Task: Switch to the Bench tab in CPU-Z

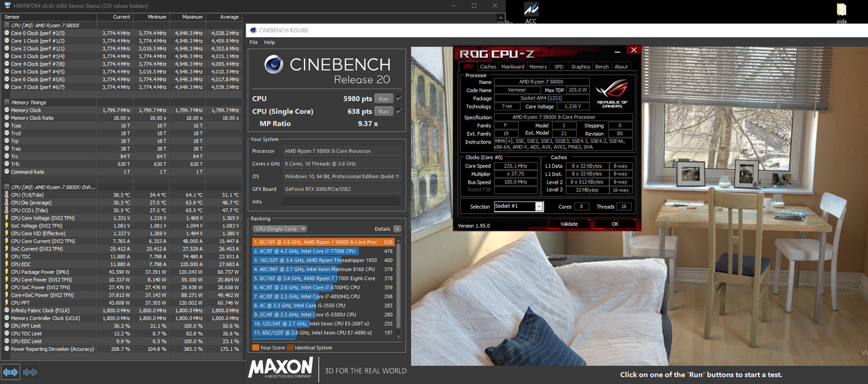Action: 602,66
